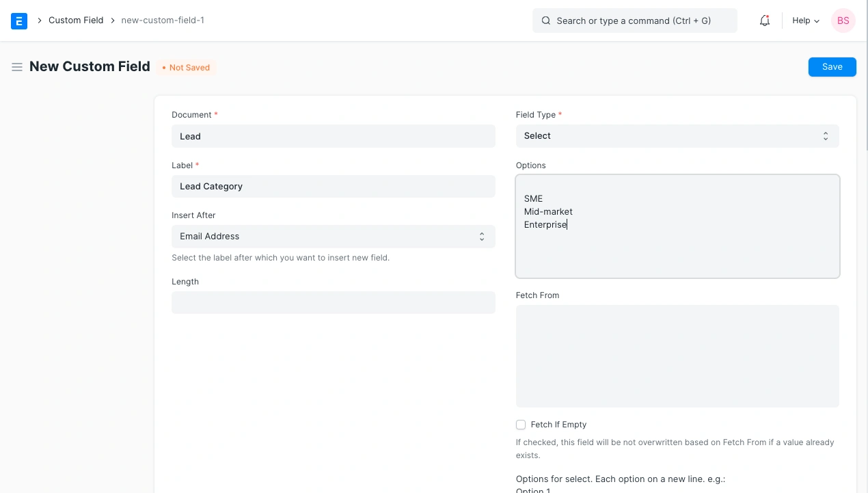Image resolution: width=868 pixels, height=493 pixels.
Task: Click the Document input field
Action: point(333,136)
